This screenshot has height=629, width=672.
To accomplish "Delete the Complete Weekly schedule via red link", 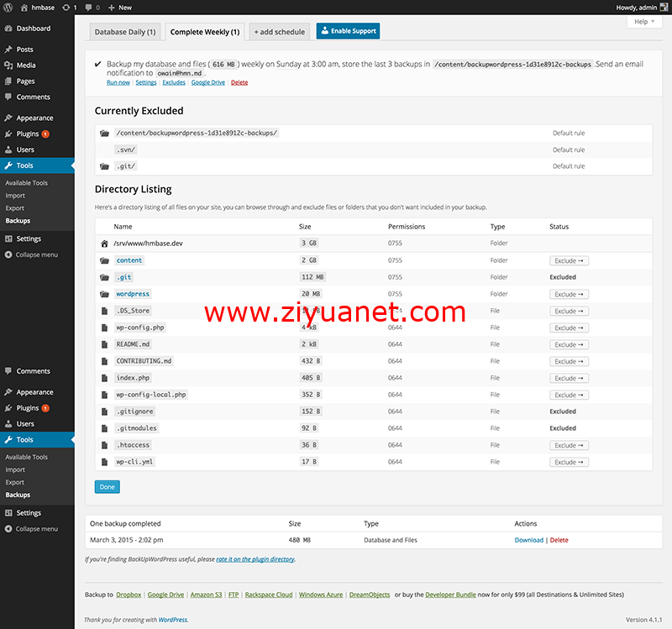I will pyautogui.click(x=239, y=82).
